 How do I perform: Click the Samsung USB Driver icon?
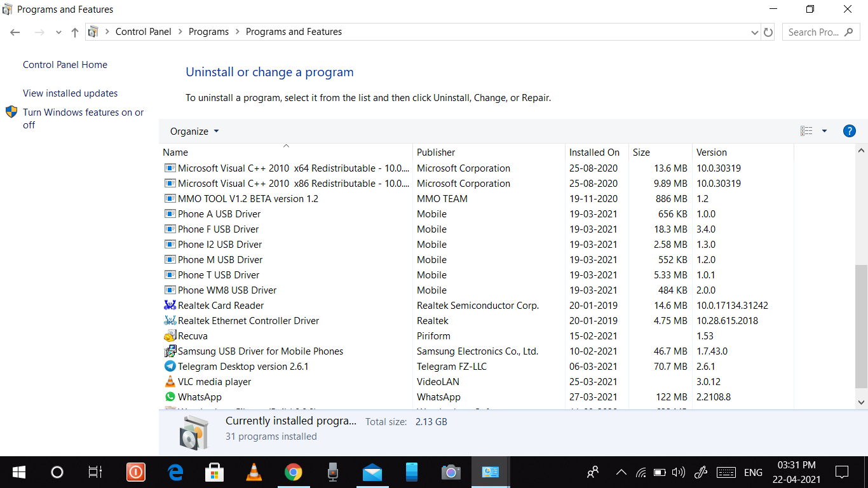coord(170,351)
